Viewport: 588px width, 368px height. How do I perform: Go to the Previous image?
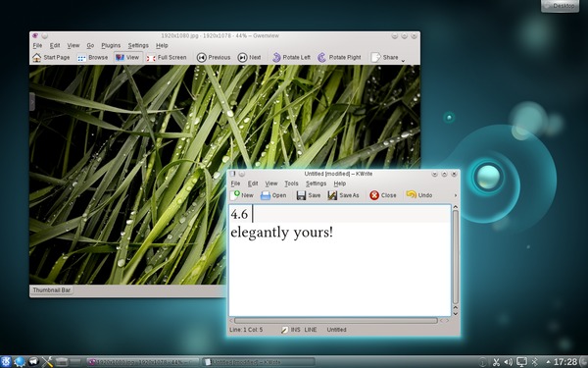[214, 58]
